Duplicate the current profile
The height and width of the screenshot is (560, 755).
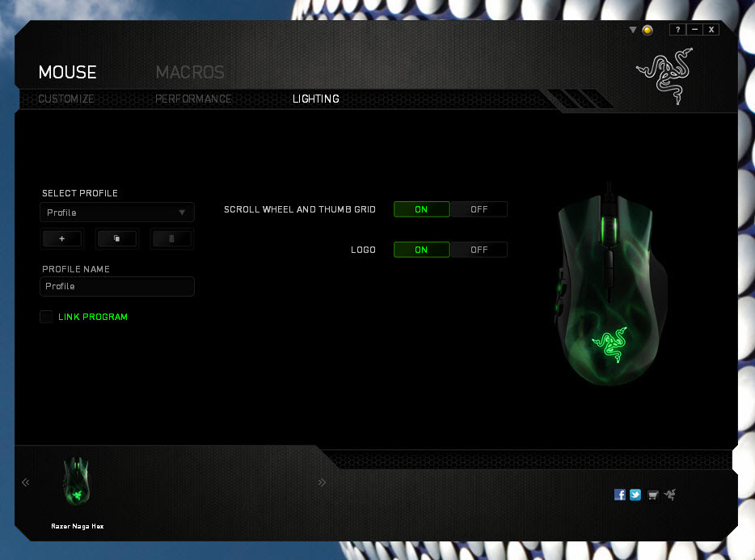(117, 239)
